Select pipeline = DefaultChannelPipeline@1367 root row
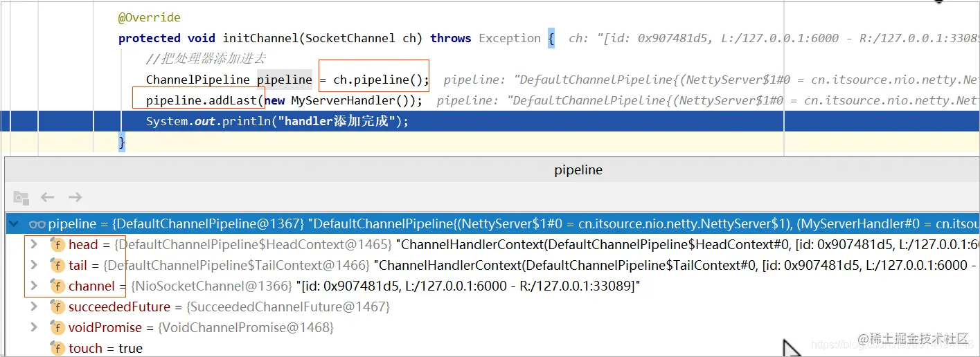Viewport: 980px width, 357px height. 492,223
